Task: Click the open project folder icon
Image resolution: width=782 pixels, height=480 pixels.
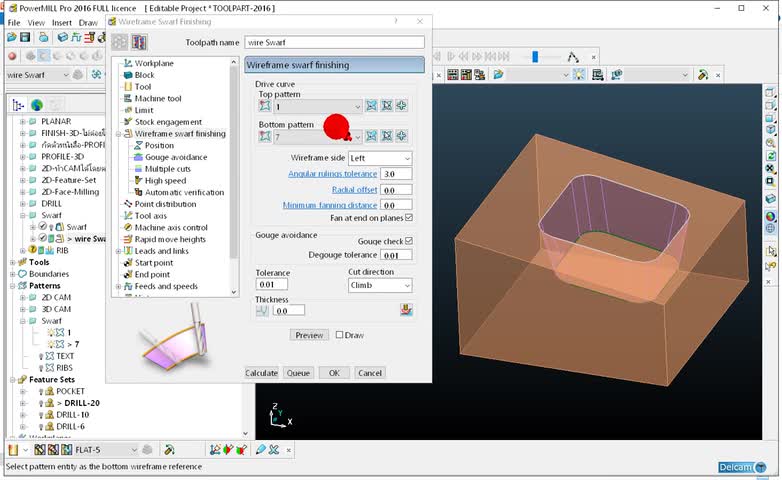Action: (12, 37)
